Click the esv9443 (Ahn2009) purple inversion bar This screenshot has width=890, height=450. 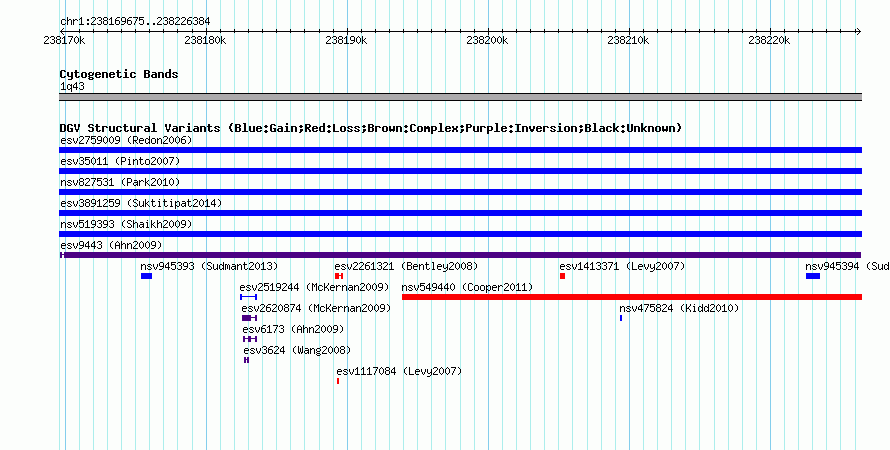click(460, 255)
